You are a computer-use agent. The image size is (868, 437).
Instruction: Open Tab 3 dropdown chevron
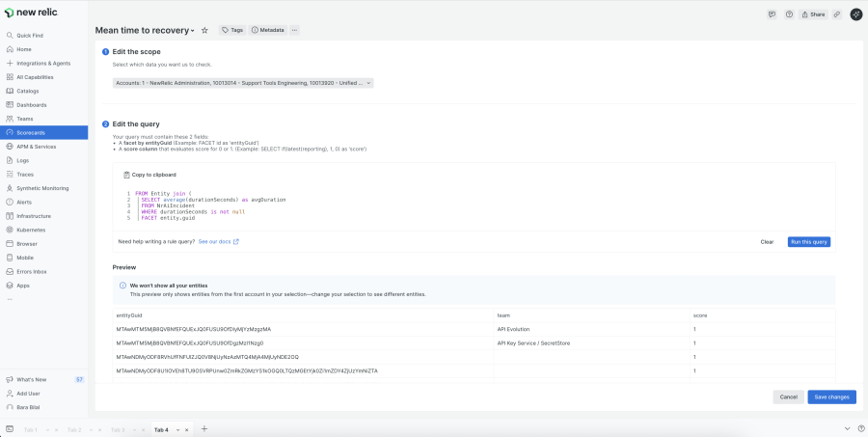(134, 430)
